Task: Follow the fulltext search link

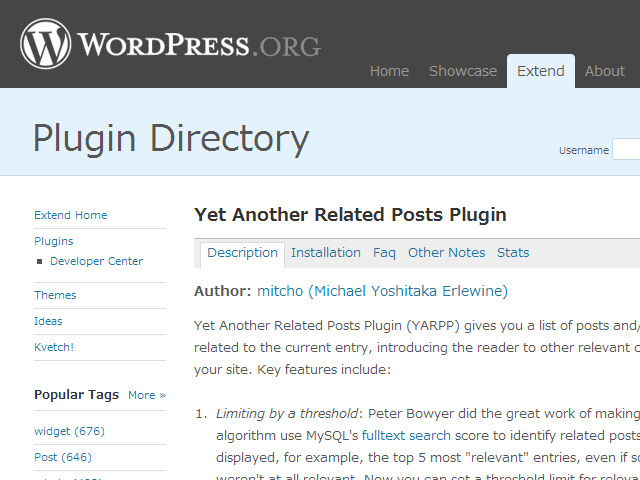Action: coord(406,436)
